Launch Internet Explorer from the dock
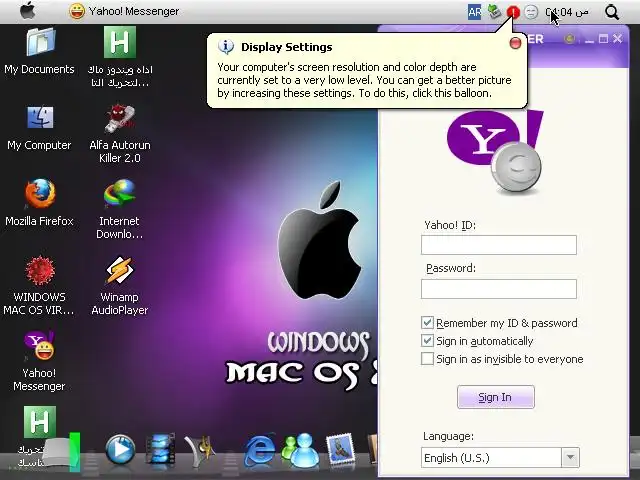Image resolution: width=640 pixels, height=480 pixels. (260, 450)
